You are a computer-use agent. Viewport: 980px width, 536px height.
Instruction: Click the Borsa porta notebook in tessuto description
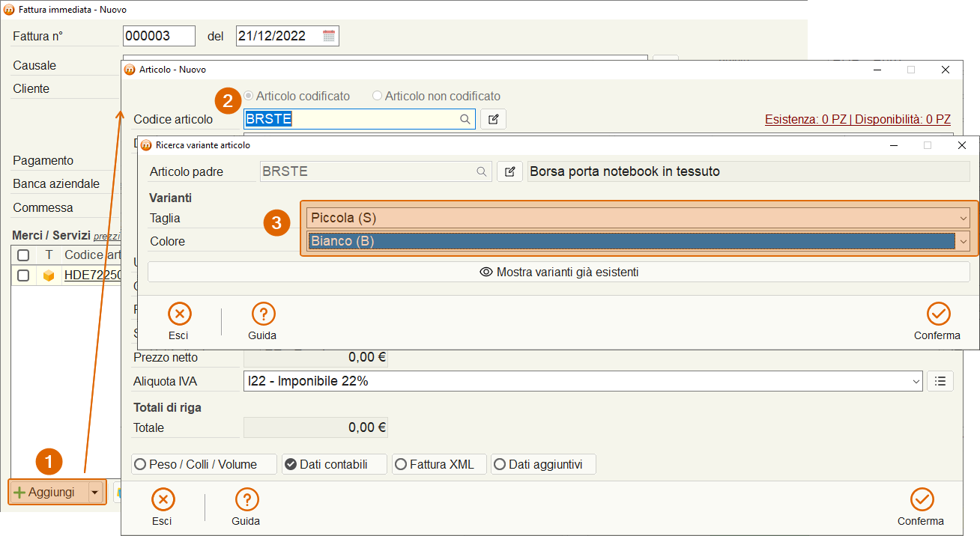748,171
